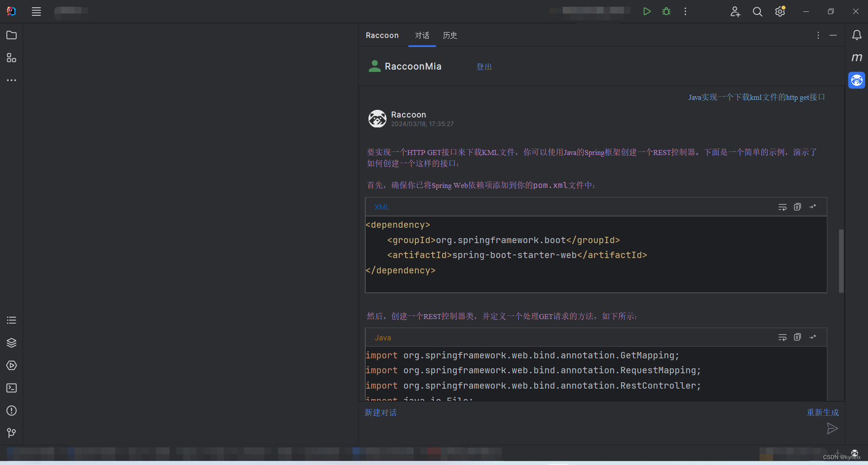
Task: Show more tool windows via ellipsis
Action: click(12, 80)
